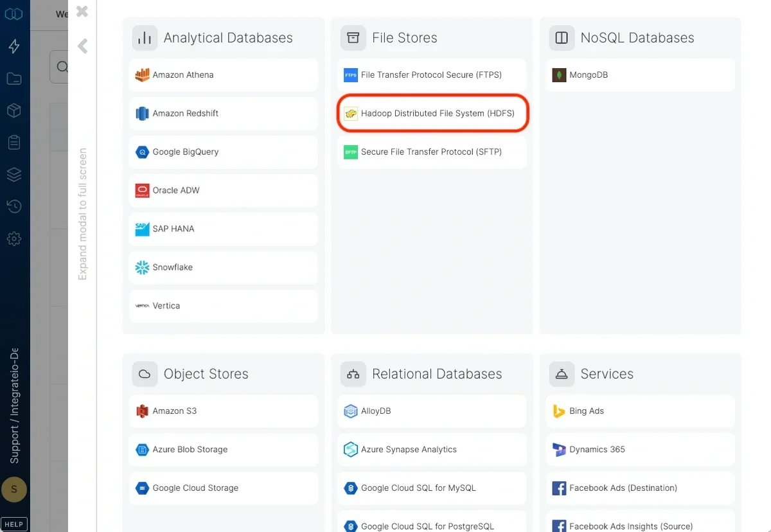The height and width of the screenshot is (532, 771).
Task: Click the Services category header
Action: pyautogui.click(x=607, y=373)
